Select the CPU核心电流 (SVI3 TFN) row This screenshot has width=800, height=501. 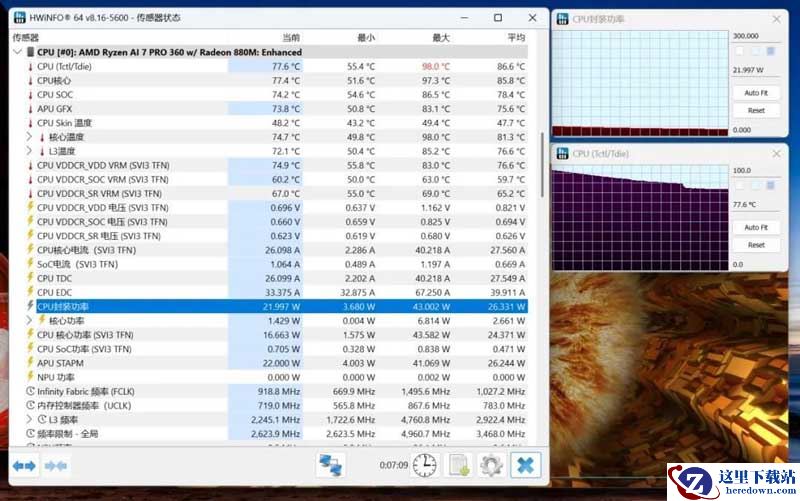[276, 250]
